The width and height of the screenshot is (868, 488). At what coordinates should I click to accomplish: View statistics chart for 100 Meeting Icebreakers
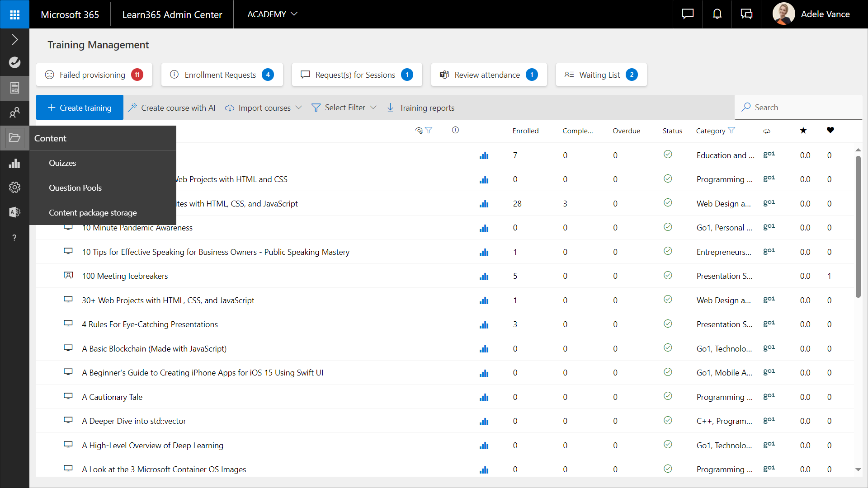click(484, 276)
